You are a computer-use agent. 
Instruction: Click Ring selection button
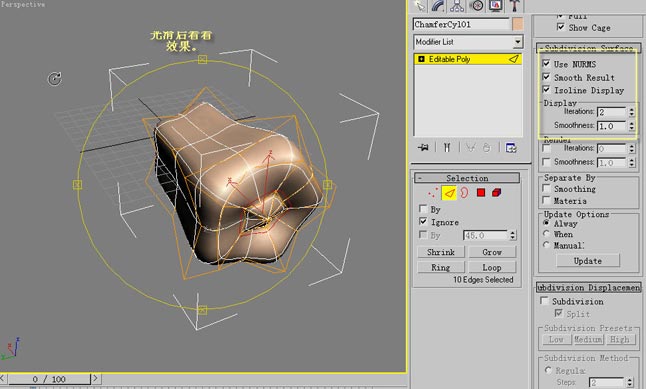[x=440, y=267]
